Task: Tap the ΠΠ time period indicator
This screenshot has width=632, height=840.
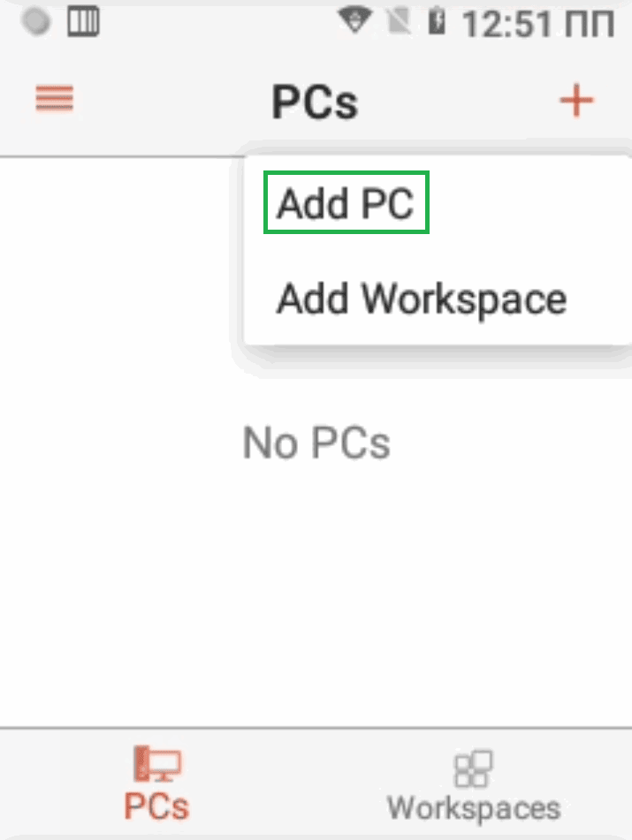Action: pyautogui.click(x=590, y=25)
